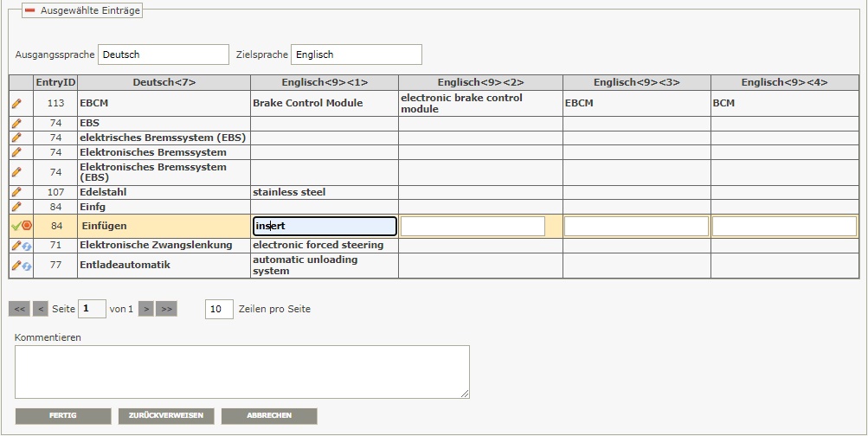Go to the previous page
868x436 pixels.
coord(40,309)
